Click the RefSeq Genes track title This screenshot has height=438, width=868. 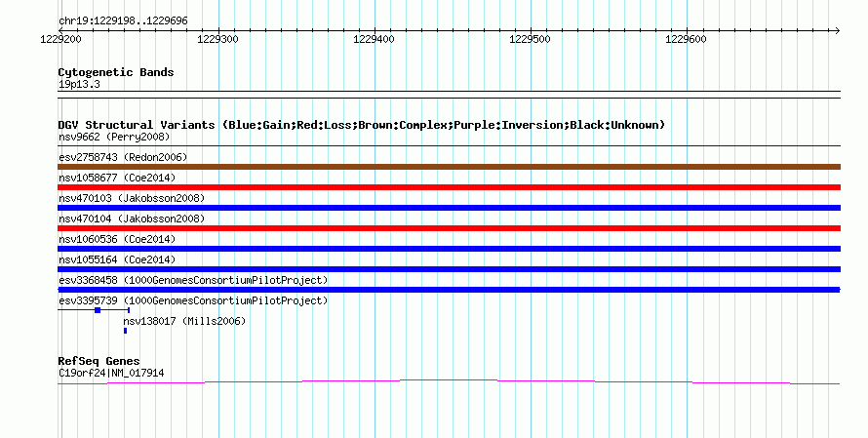point(99,361)
